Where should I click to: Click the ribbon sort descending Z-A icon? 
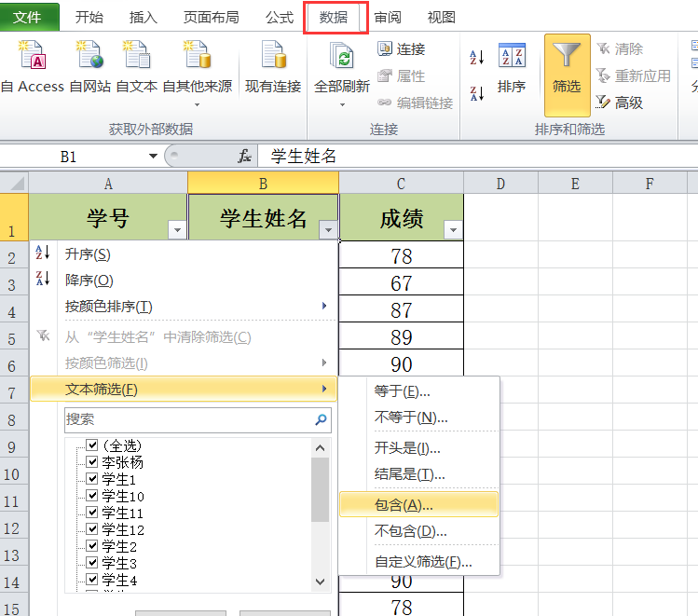pyautogui.click(x=477, y=93)
